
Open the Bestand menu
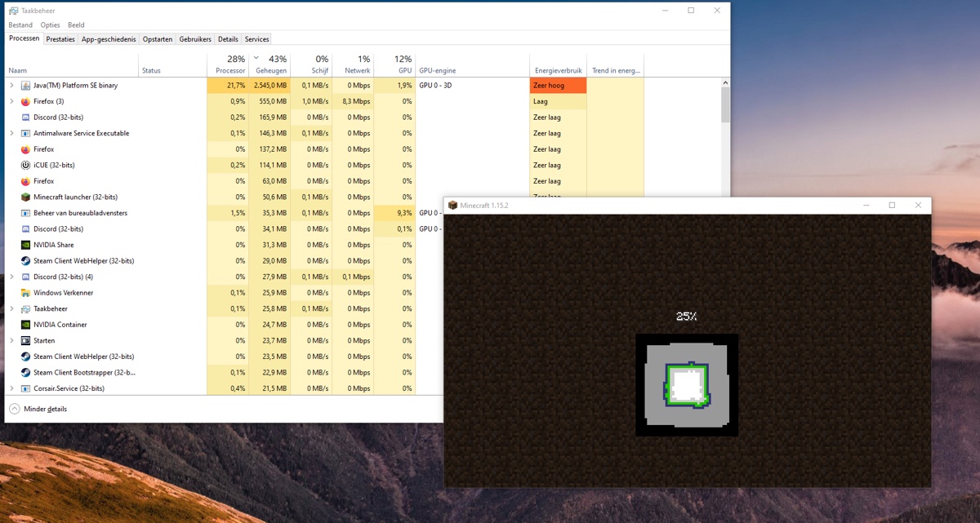coord(20,25)
